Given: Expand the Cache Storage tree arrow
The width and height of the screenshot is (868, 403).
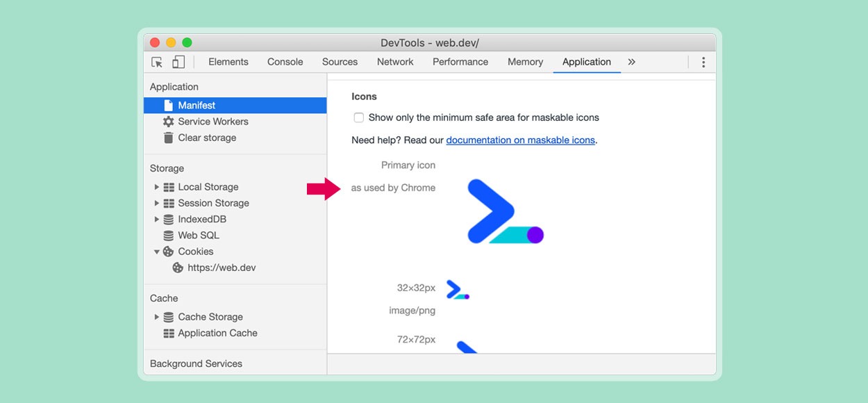Looking at the screenshot, I should click(x=157, y=317).
